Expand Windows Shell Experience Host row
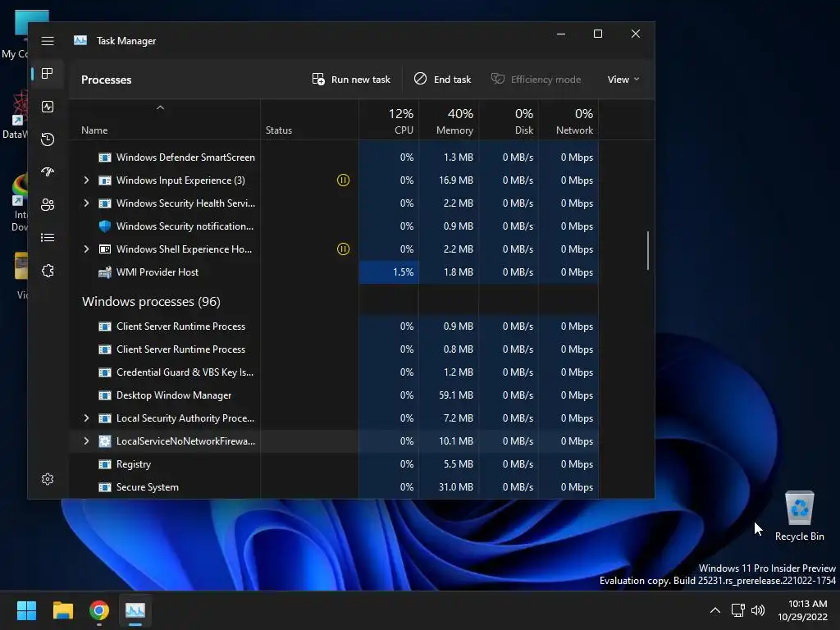840x630 pixels. (86, 249)
